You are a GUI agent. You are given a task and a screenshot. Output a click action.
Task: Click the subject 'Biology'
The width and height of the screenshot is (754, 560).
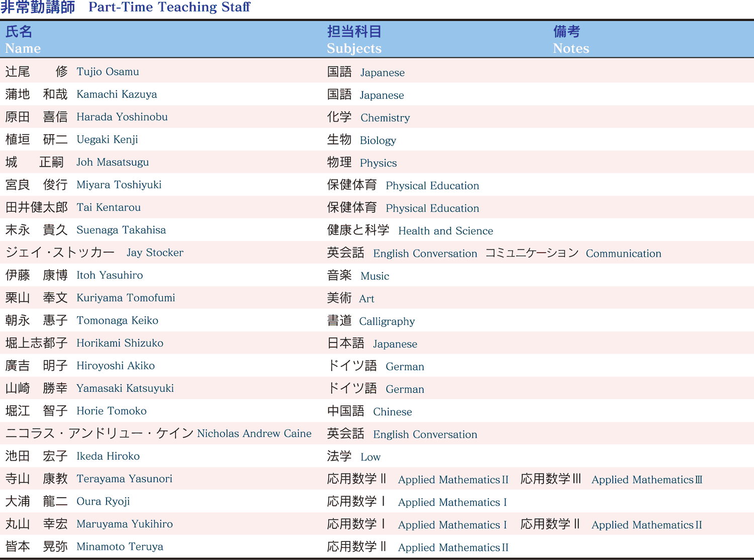378,140
